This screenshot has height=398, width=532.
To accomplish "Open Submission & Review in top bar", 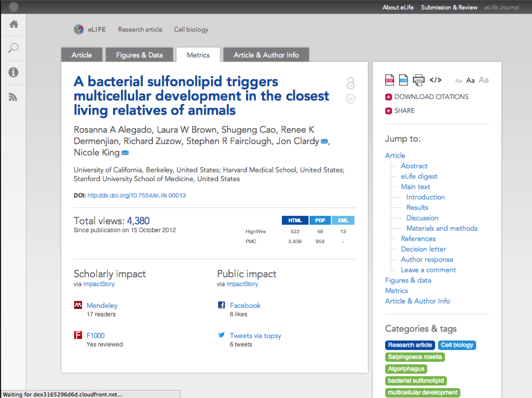I will tap(449, 7).
